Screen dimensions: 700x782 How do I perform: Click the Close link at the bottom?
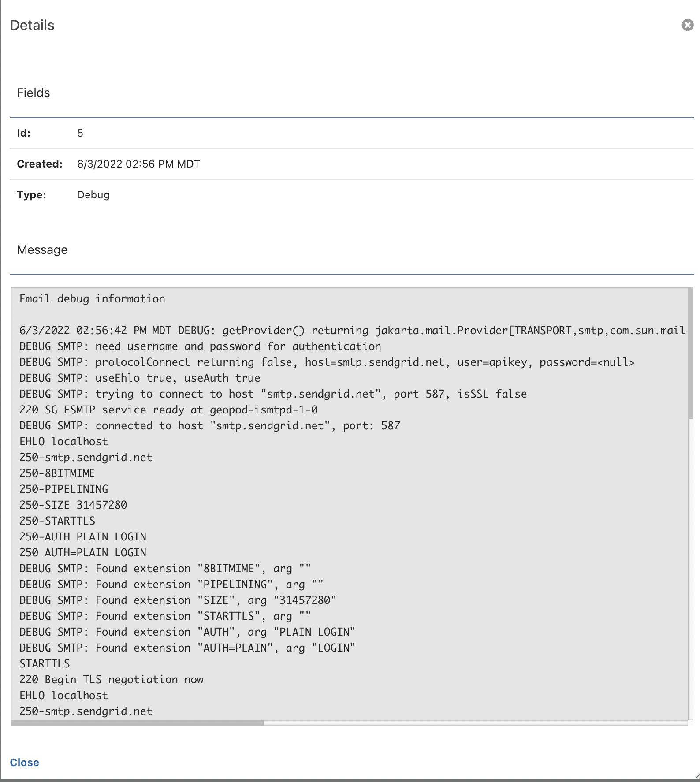(x=25, y=762)
